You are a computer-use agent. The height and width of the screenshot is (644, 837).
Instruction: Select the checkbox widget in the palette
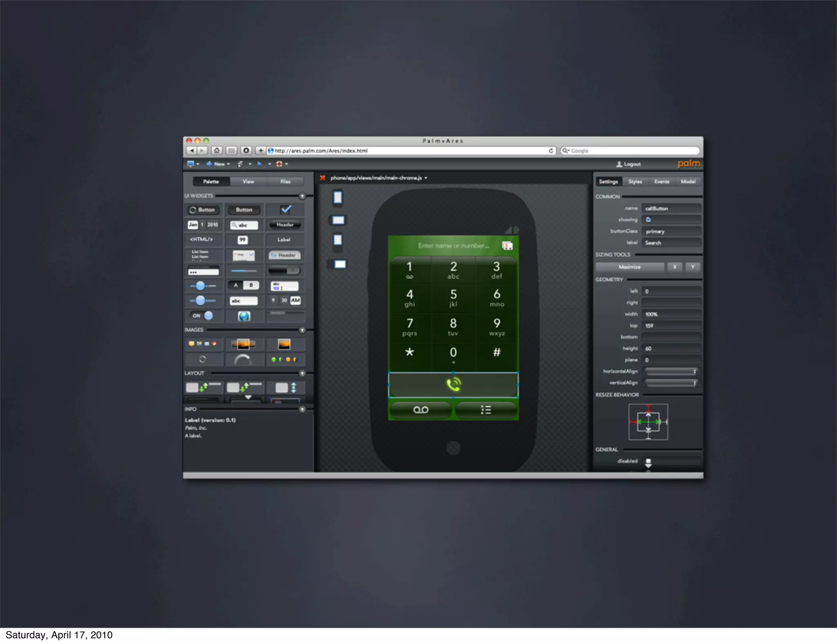click(286, 210)
